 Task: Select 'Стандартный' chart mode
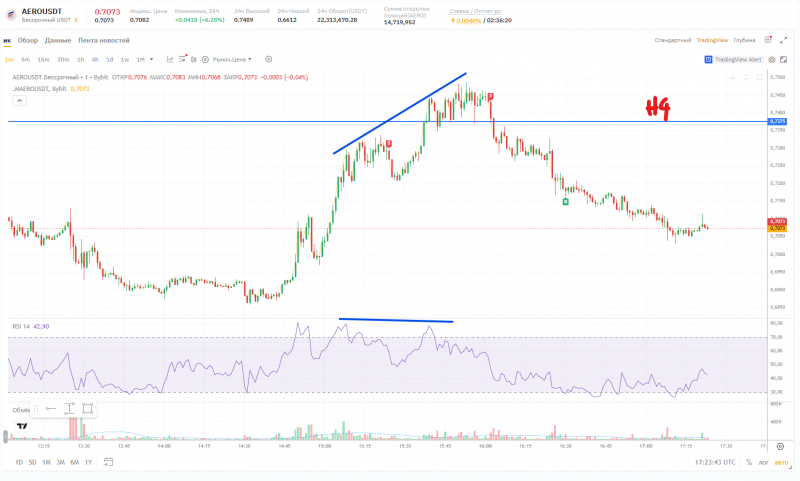672,40
